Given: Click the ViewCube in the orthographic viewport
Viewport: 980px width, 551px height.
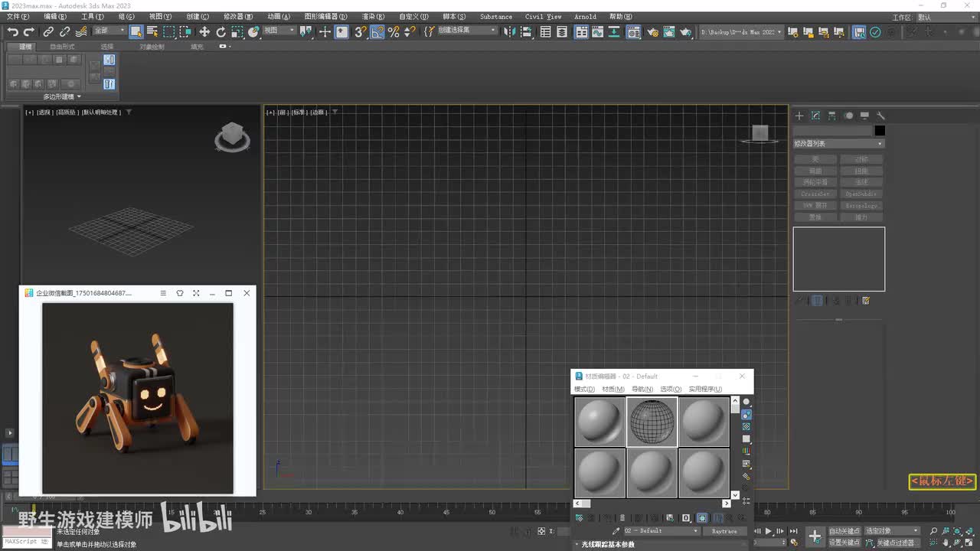Looking at the screenshot, I should (x=759, y=133).
